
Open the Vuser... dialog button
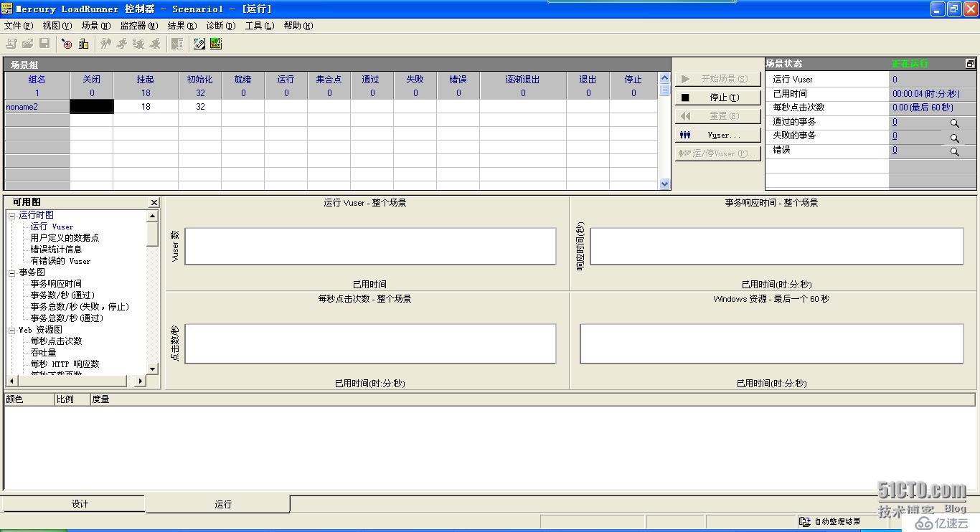click(717, 135)
